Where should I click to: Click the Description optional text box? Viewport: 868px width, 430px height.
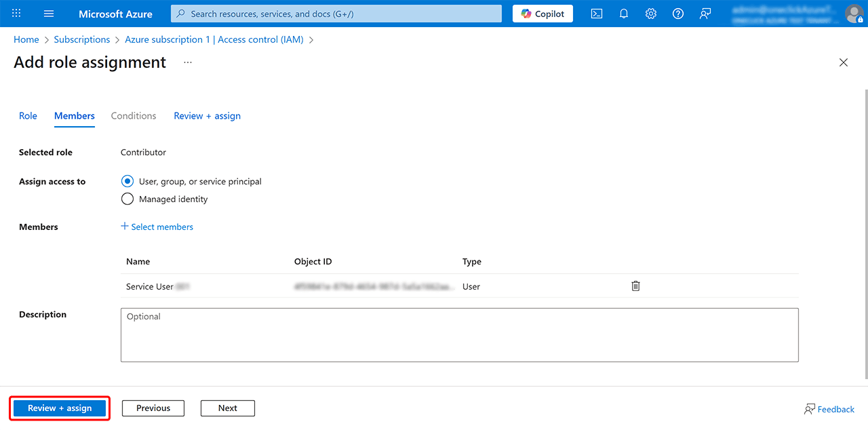(x=459, y=335)
